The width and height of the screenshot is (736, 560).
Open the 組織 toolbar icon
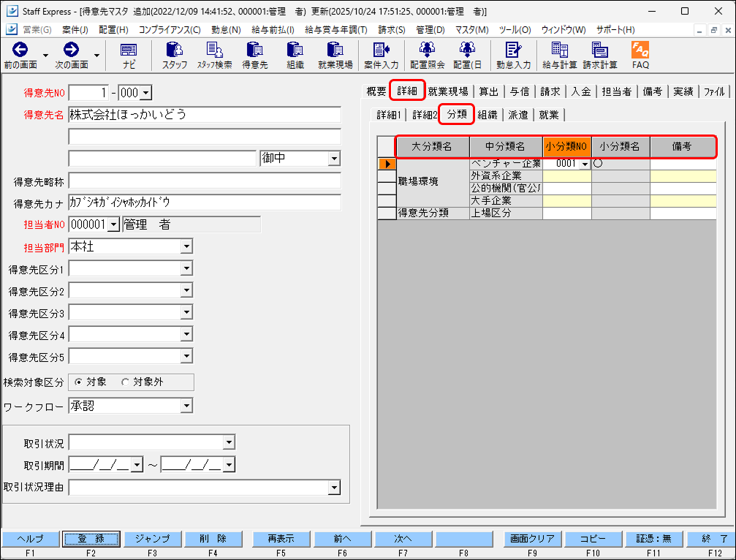coord(294,54)
